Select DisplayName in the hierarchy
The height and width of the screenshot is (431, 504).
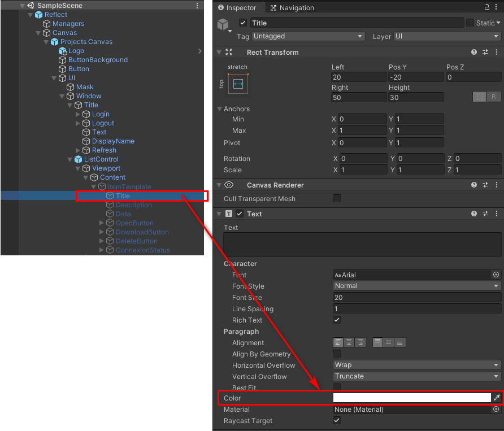point(113,141)
